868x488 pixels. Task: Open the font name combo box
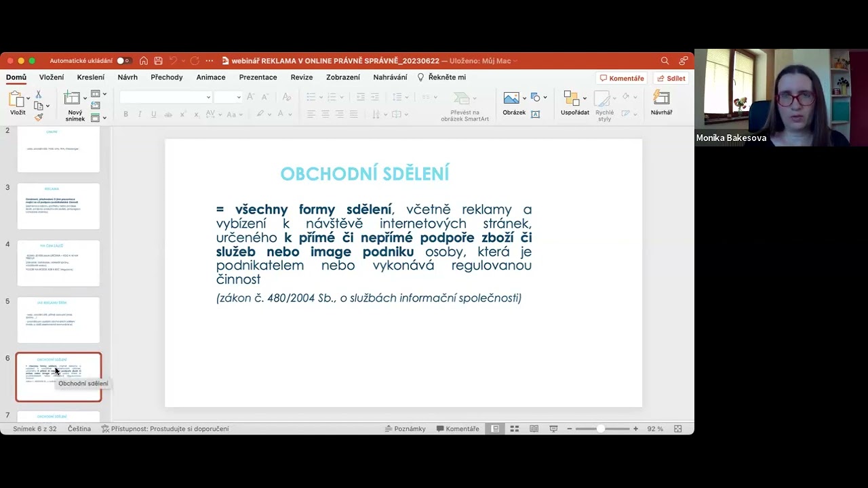pyautogui.click(x=166, y=97)
